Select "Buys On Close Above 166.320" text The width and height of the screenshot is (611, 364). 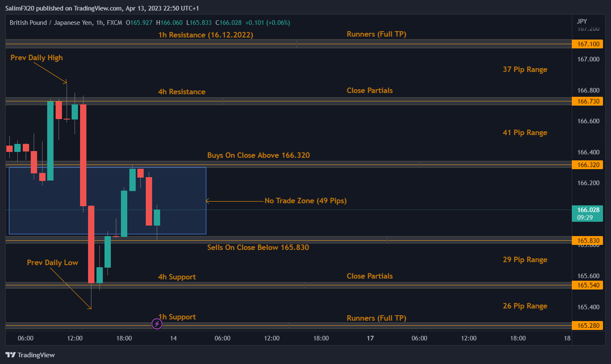tap(258, 155)
